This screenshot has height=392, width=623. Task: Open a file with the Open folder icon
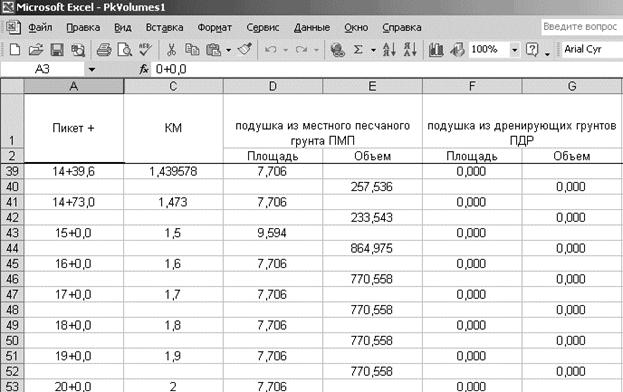click(36, 50)
